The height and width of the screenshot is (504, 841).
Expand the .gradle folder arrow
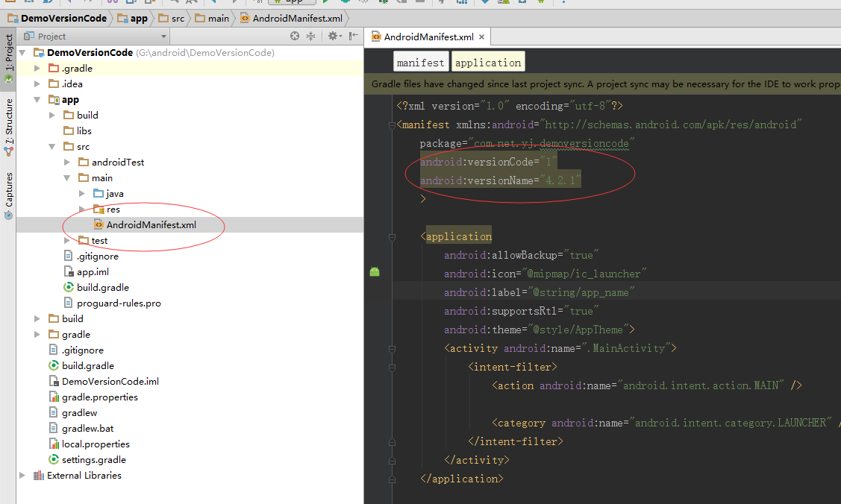(x=37, y=68)
